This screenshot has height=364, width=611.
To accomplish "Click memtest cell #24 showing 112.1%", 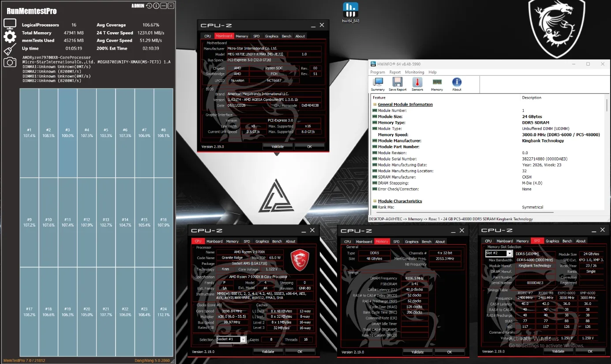I will pos(163,312).
